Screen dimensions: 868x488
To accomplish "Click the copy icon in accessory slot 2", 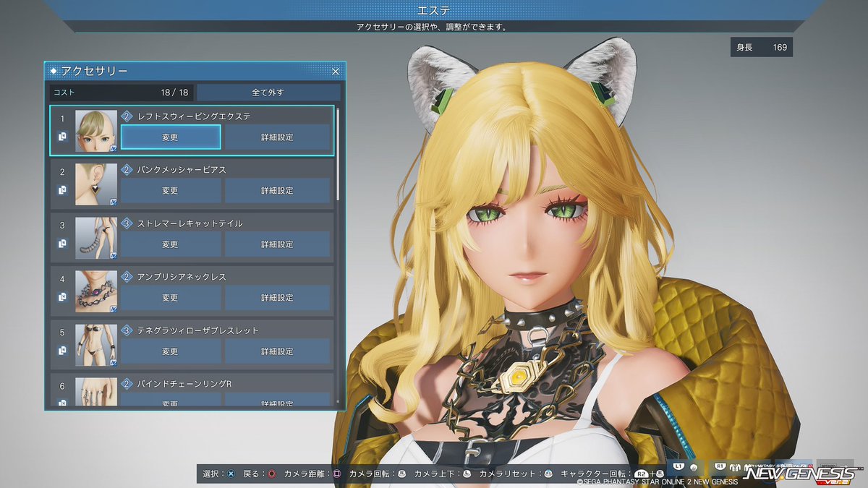I will click(62, 190).
